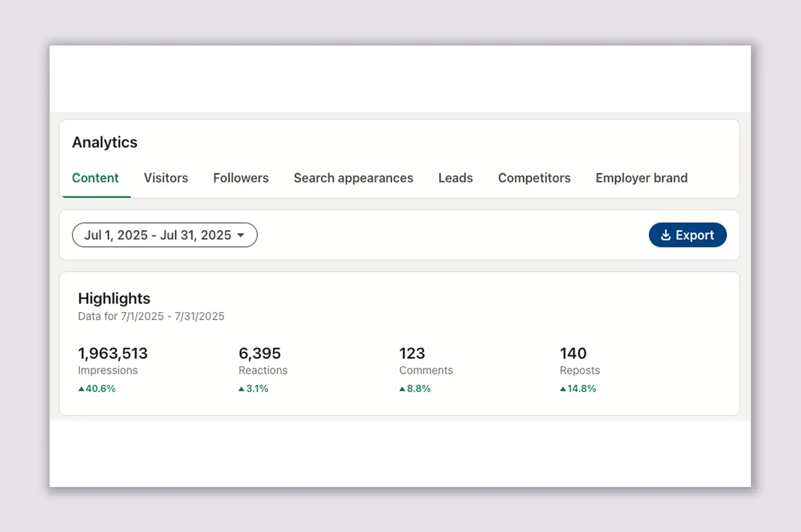This screenshot has width=801, height=532.
Task: Click the Highlights section heading
Action: point(114,298)
